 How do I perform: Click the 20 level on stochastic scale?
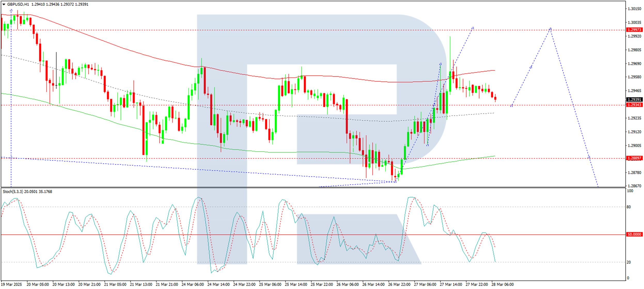tap(629, 262)
